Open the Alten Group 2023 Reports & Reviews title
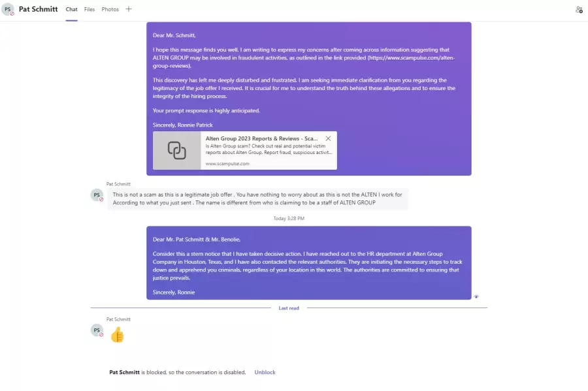588x391 pixels. tap(261, 138)
